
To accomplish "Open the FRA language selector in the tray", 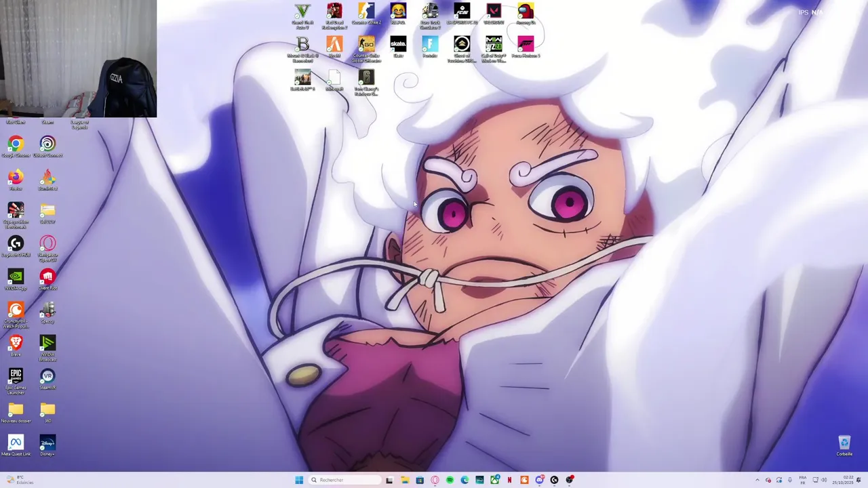I will click(803, 480).
